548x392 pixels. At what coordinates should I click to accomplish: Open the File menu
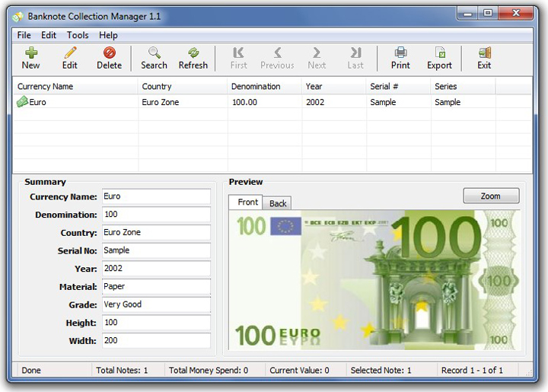click(x=24, y=35)
